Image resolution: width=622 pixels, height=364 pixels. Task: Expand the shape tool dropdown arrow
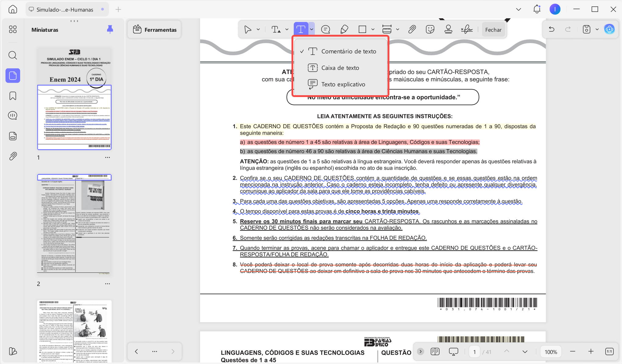[x=373, y=29]
